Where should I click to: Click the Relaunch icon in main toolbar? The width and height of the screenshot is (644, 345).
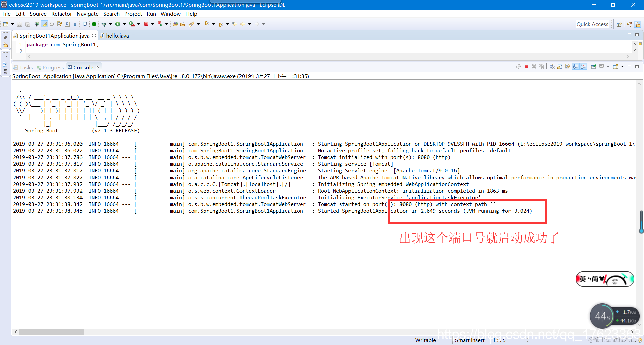tap(160, 24)
